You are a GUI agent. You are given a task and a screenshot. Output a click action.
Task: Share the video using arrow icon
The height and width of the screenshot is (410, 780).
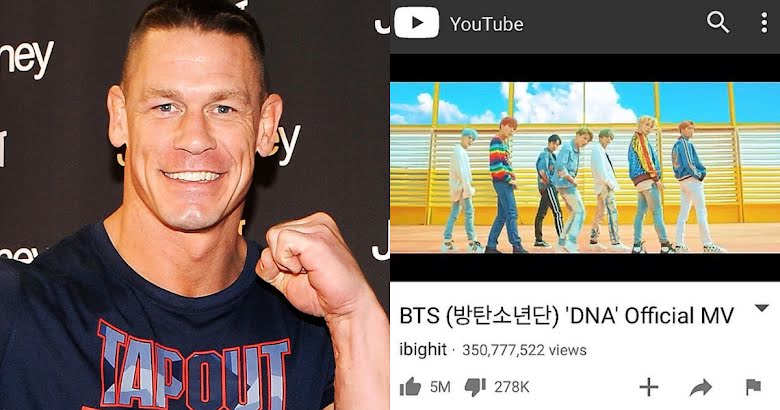coord(700,388)
